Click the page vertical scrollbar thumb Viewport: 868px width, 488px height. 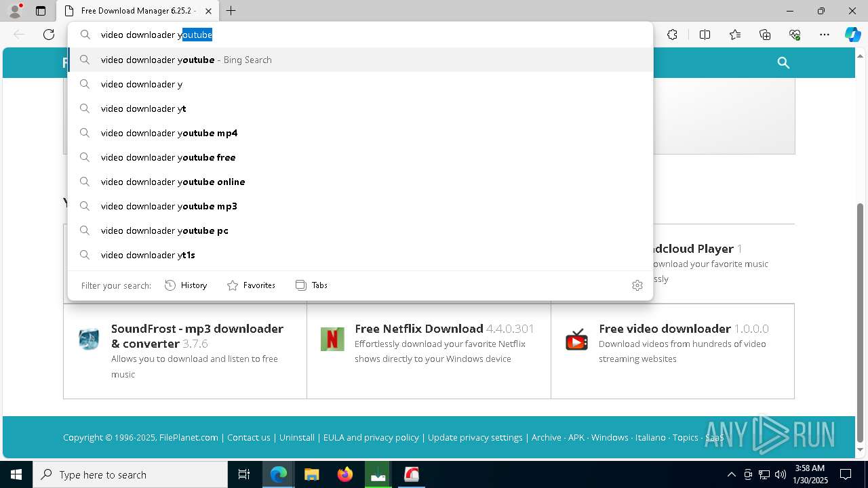pyautogui.click(x=861, y=322)
